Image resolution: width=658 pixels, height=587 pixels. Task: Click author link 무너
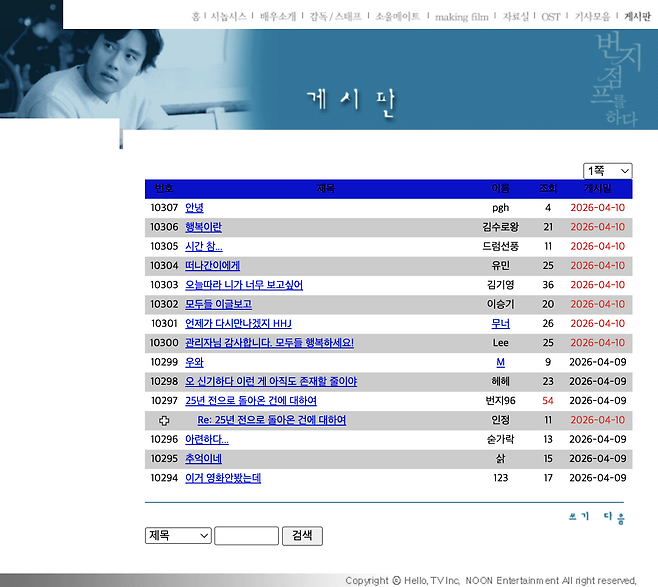500,324
